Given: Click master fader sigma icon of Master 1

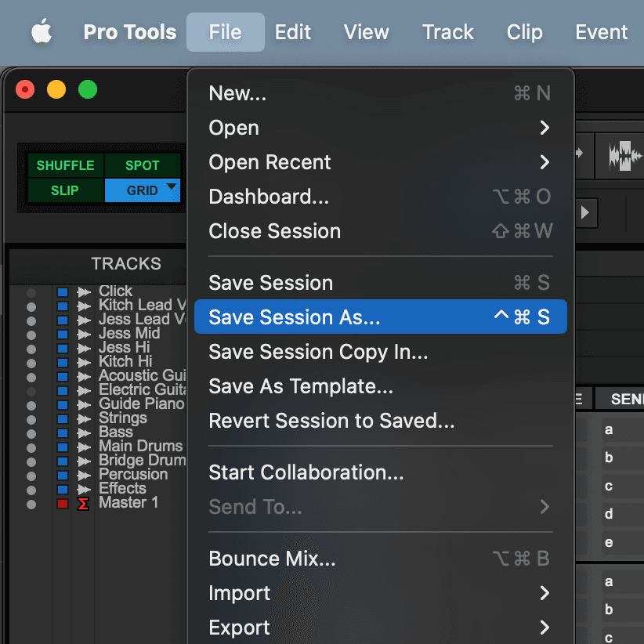Looking at the screenshot, I should [83, 504].
